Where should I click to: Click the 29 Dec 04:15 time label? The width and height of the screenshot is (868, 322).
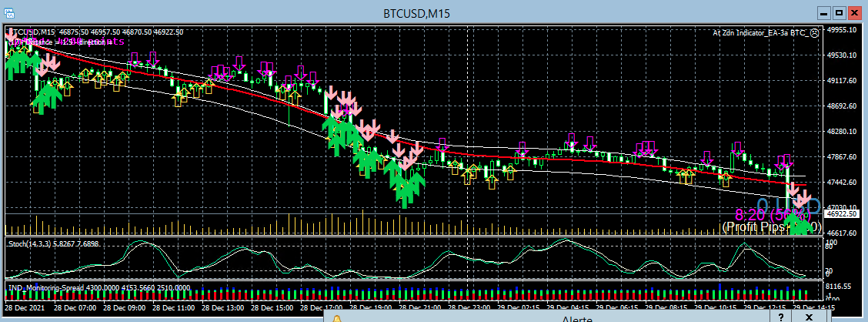(x=566, y=307)
